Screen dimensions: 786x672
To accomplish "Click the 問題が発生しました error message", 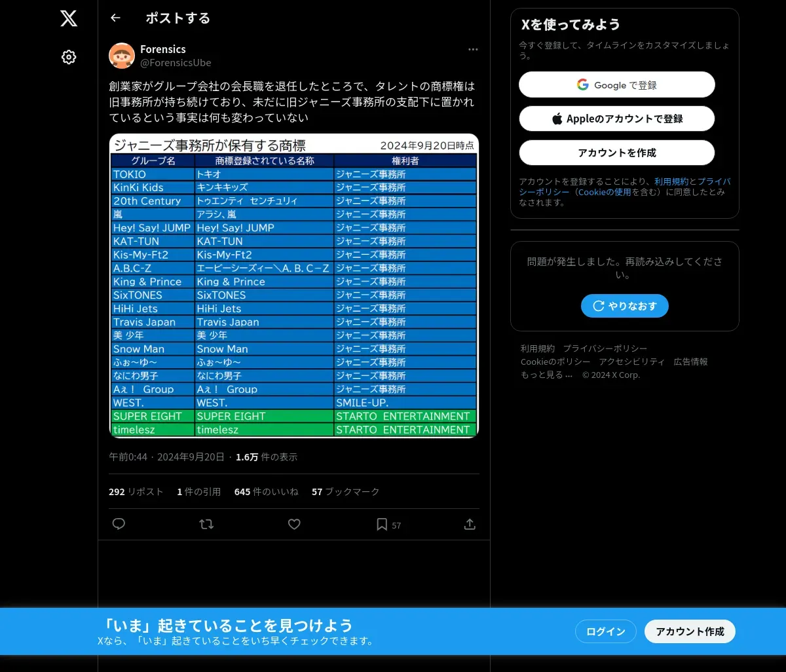I will [625, 269].
